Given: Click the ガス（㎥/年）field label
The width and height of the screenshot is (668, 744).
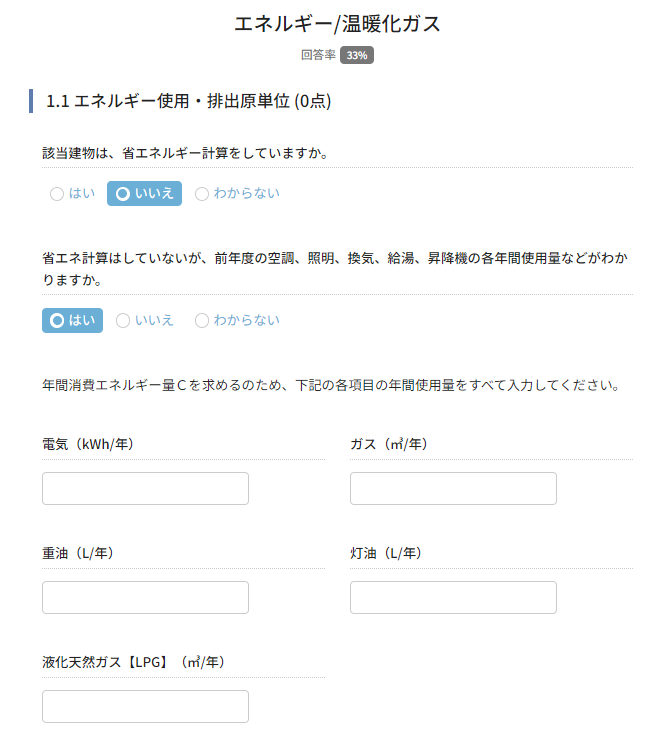Looking at the screenshot, I should (388, 444).
